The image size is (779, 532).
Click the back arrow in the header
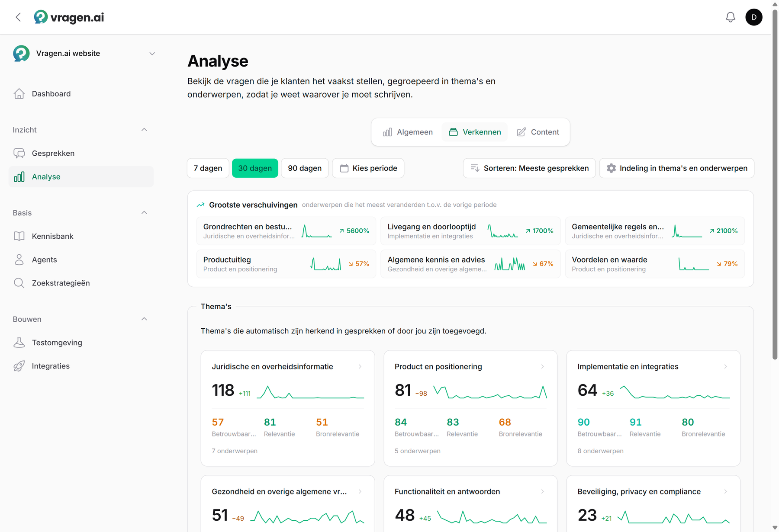tap(18, 17)
